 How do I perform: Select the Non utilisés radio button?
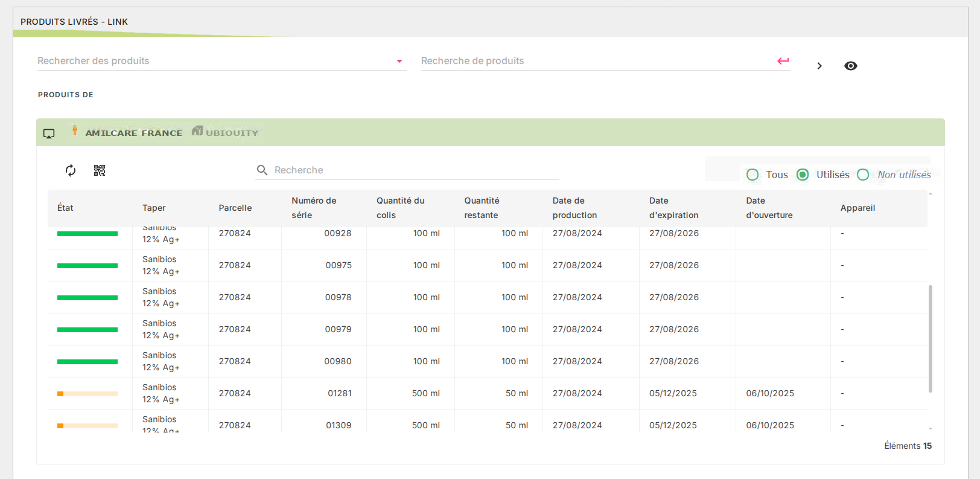863,175
